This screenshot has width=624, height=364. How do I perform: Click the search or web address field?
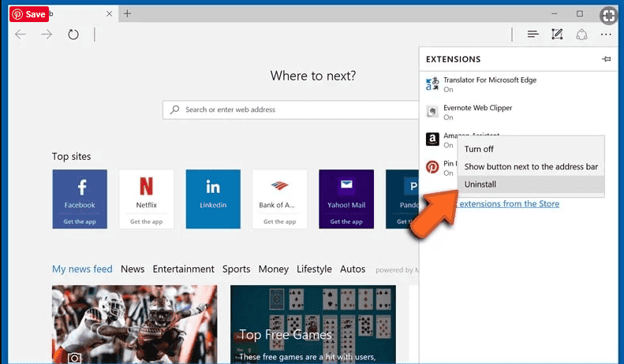point(290,110)
